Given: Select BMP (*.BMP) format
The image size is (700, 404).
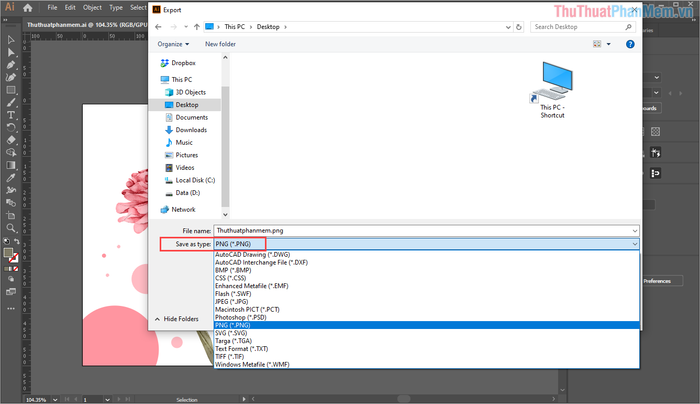Looking at the screenshot, I should click(426, 270).
